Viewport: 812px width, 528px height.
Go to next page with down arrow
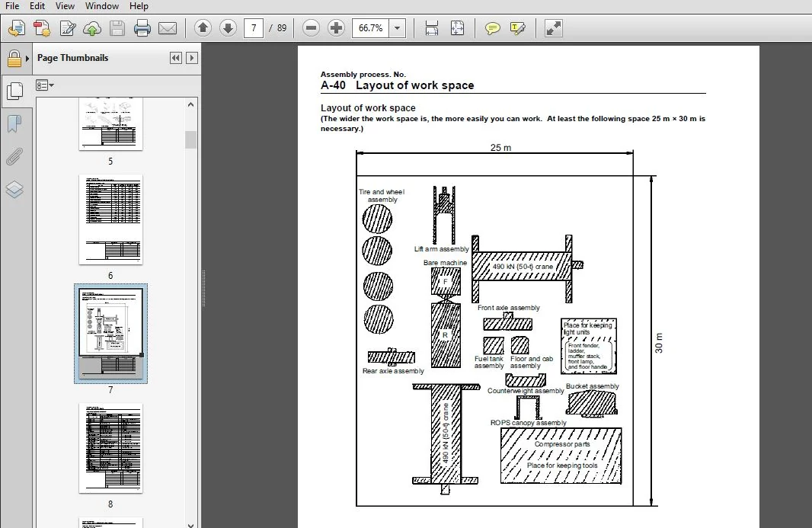point(228,27)
